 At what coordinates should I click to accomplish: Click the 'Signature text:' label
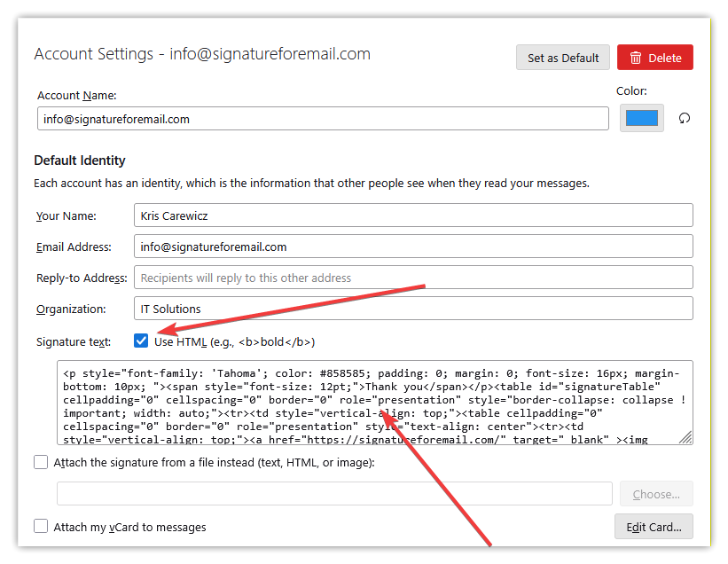tap(73, 342)
